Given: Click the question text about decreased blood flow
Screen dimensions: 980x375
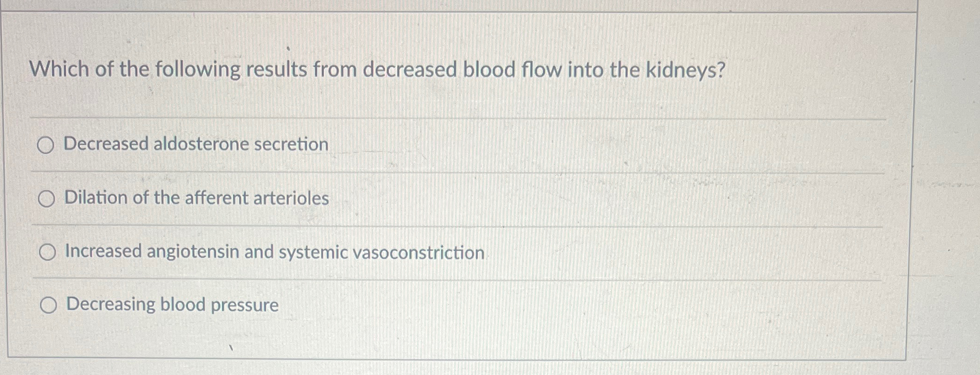Looking at the screenshot, I should pyautogui.click(x=379, y=70).
